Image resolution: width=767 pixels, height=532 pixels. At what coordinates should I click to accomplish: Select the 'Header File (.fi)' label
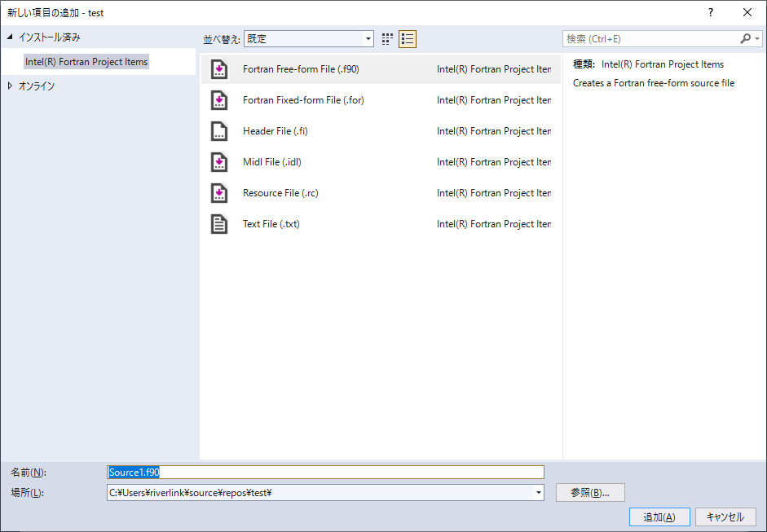[x=276, y=131]
